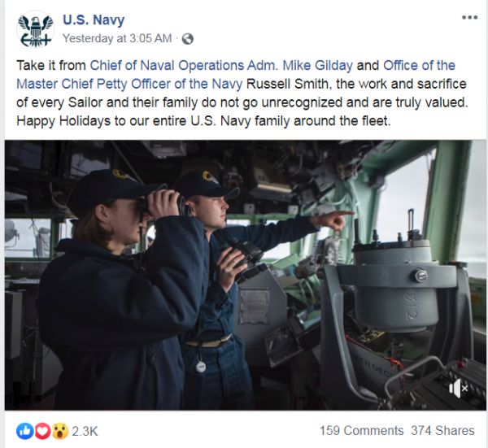Show who reacted via the 2.3K count
The image size is (488, 448).
tap(85, 430)
